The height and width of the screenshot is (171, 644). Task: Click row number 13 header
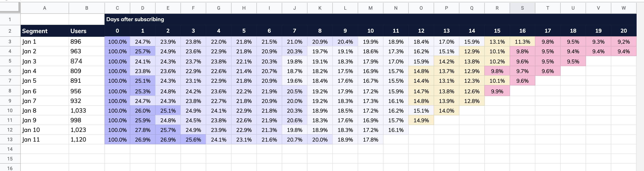click(x=10, y=139)
